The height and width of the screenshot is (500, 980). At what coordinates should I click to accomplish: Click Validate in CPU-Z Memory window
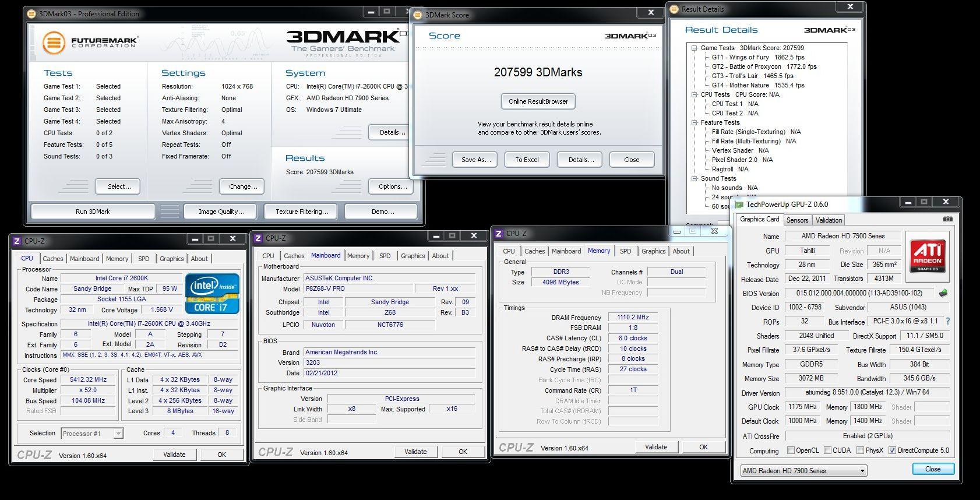click(656, 447)
